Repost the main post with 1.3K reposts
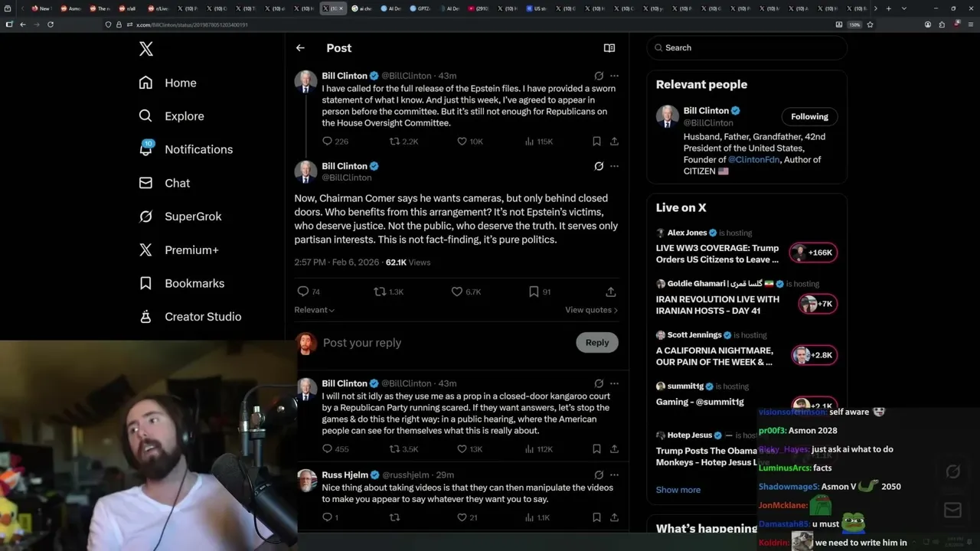This screenshot has width=980, height=551. pyautogui.click(x=388, y=292)
